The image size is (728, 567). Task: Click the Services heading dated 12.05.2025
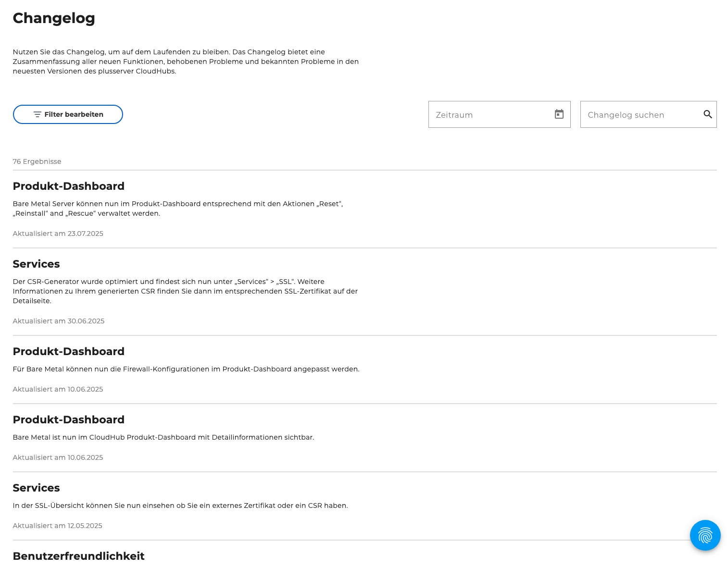36,488
